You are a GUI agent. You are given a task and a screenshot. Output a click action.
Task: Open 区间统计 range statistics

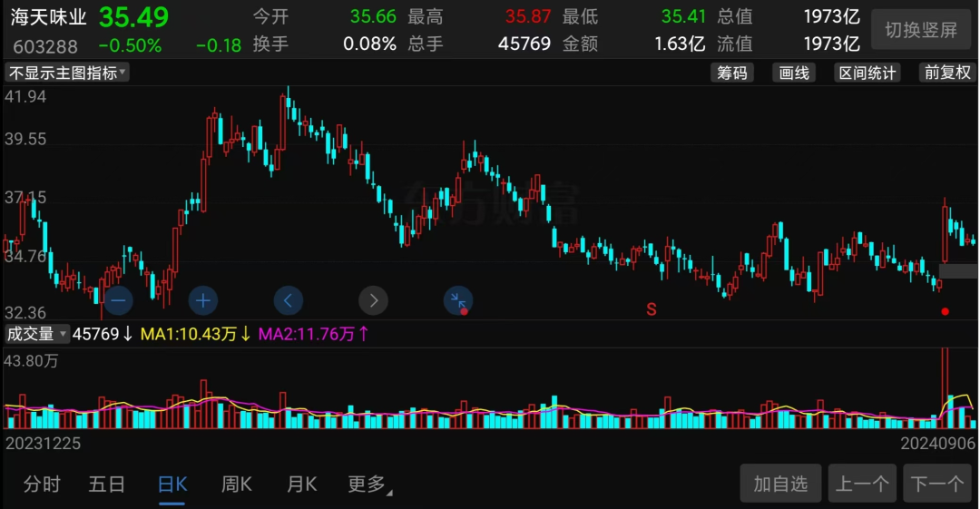click(x=867, y=73)
